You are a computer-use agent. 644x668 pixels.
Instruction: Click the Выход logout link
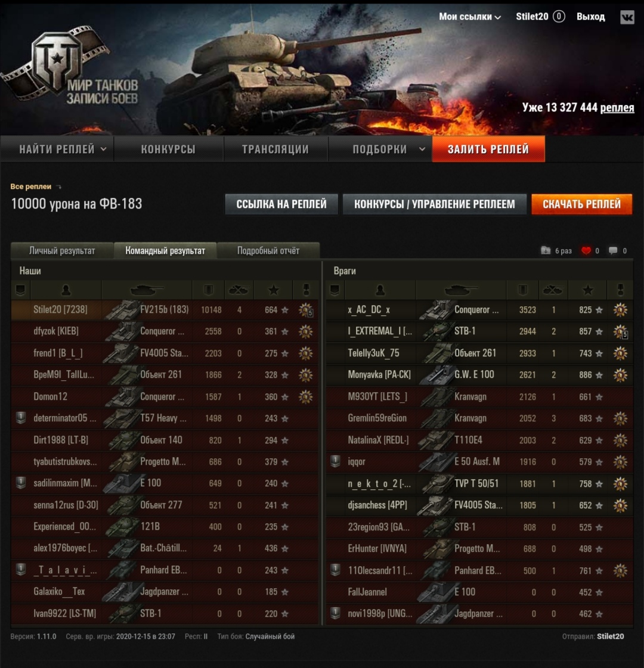pos(591,17)
